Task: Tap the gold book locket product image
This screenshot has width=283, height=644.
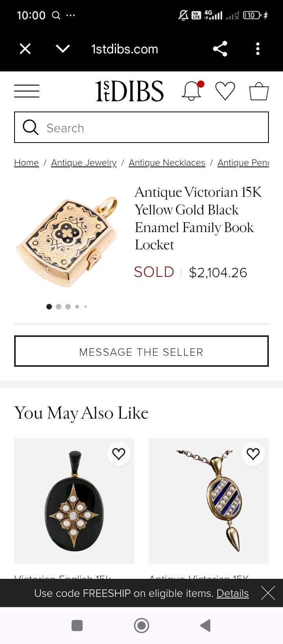Action: coord(68,241)
